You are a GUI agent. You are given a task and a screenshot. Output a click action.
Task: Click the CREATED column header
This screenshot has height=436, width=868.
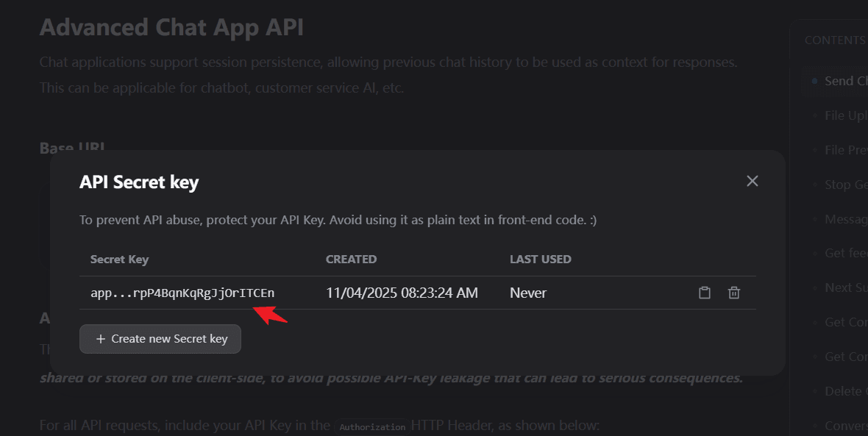click(351, 259)
